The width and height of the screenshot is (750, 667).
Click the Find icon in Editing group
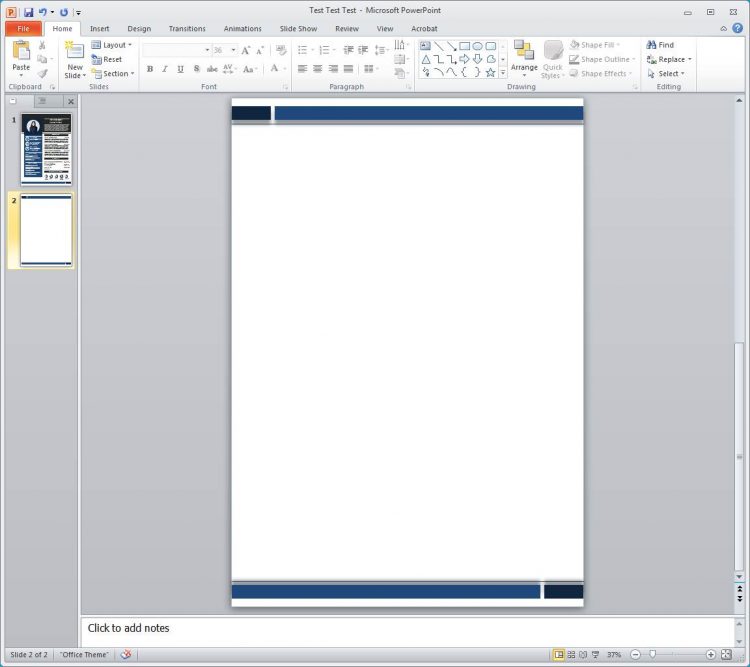pyautogui.click(x=660, y=45)
